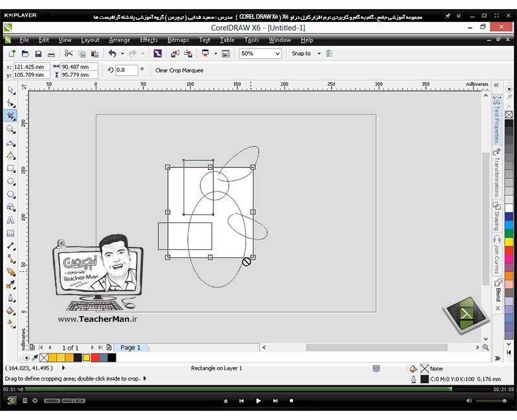The height and width of the screenshot is (420, 517).
Task: Select the Rectangle tool
Action: pyautogui.click(x=10, y=169)
